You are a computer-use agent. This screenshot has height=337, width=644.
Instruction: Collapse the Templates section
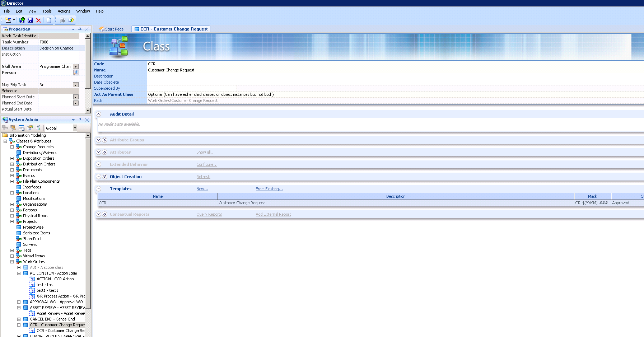[x=98, y=189]
